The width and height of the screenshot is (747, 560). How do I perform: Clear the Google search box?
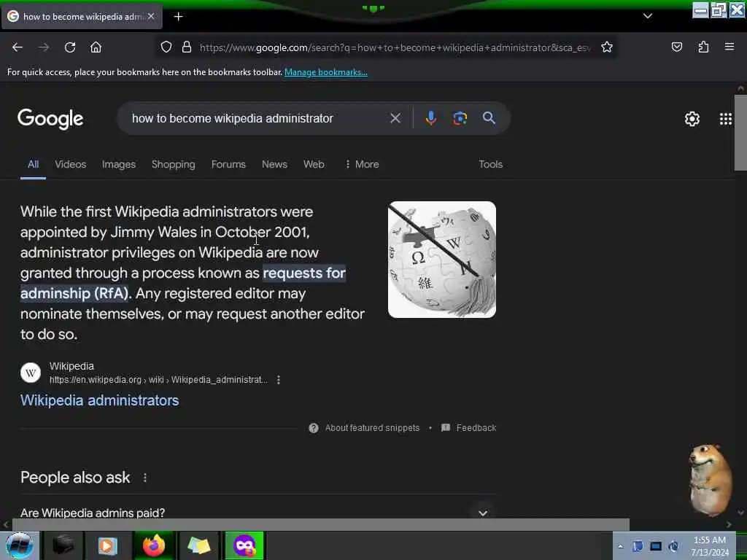tap(395, 118)
